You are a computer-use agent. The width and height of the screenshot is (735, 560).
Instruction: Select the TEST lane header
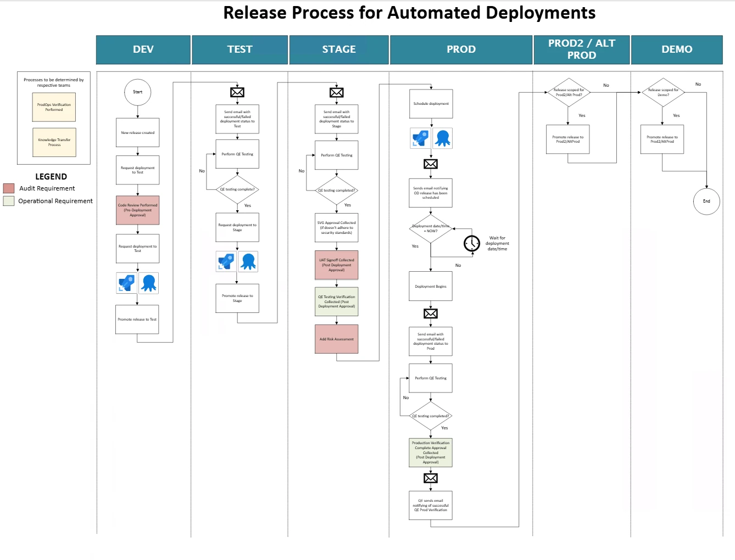[240, 49]
